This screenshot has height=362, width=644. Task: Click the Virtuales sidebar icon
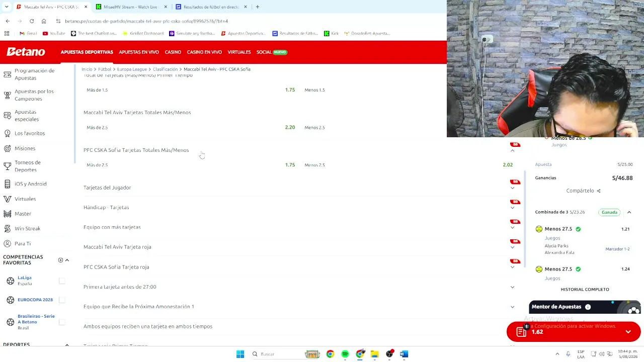(7, 199)
